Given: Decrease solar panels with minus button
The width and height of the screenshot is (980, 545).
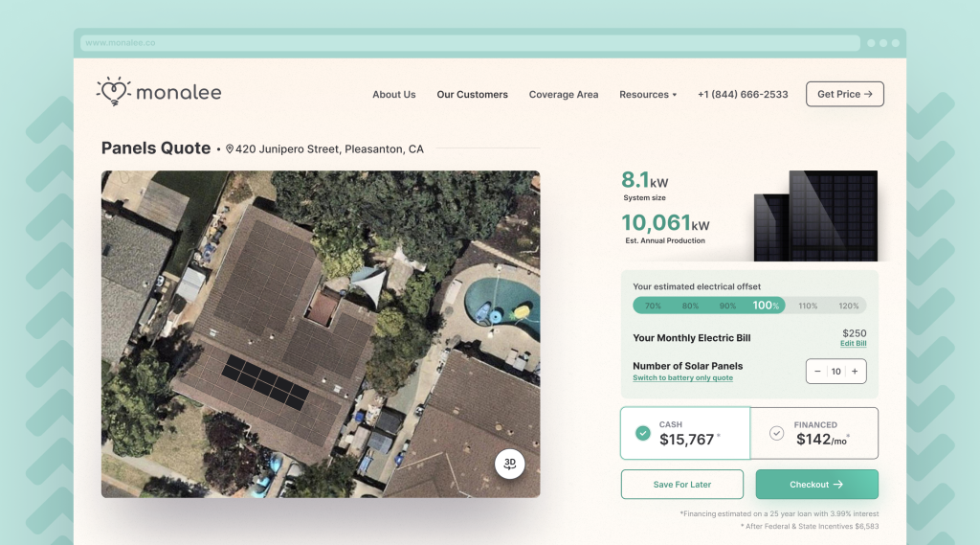Looking at the screenshot, I should [x=817, y=372].
